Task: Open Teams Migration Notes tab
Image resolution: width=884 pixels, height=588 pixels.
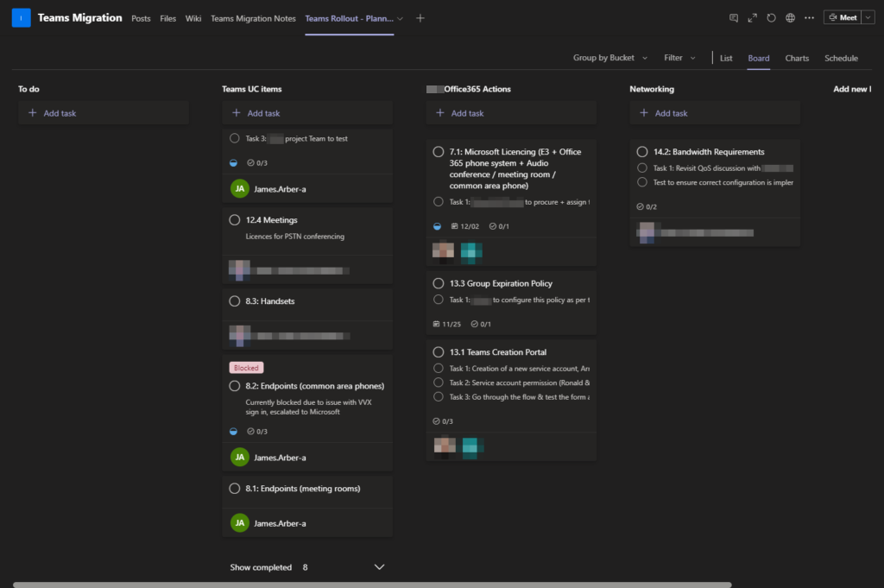Action: click(x=253, y=19)
